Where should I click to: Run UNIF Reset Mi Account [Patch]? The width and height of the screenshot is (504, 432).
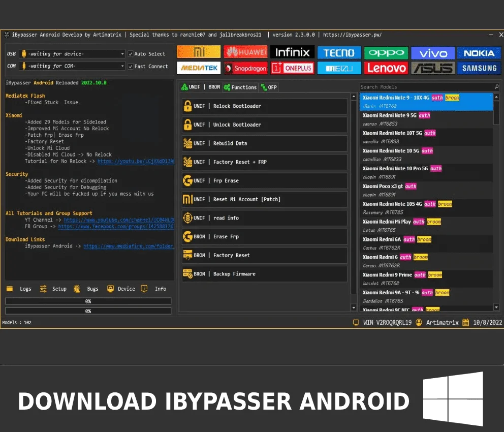[x=265, y=199]
